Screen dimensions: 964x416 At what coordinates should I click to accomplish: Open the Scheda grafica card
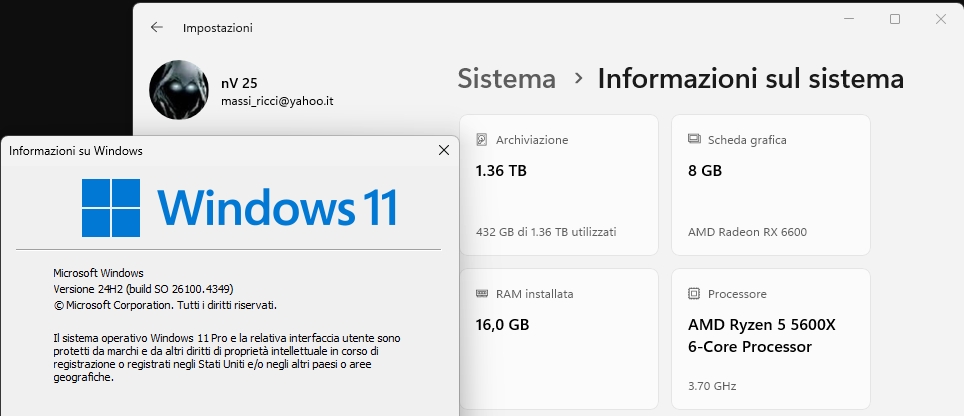(770, 185)
